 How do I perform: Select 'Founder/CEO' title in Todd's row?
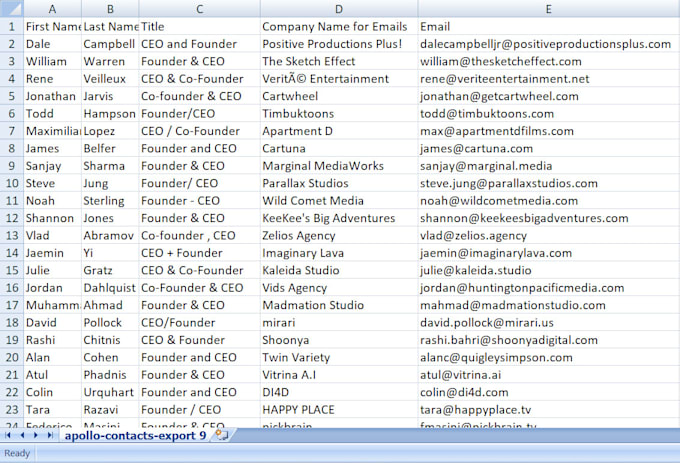coord(199,114)
